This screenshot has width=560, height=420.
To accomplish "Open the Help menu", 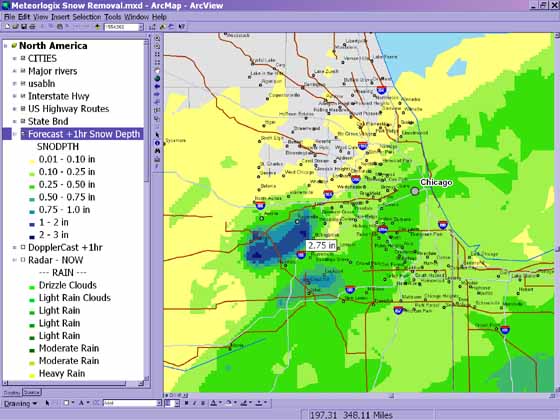I will tap(159, 17).
